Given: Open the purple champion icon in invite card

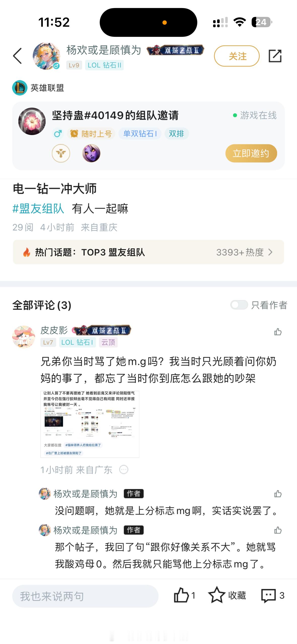Looking at the screenshot, I should (x=91, y=153).
